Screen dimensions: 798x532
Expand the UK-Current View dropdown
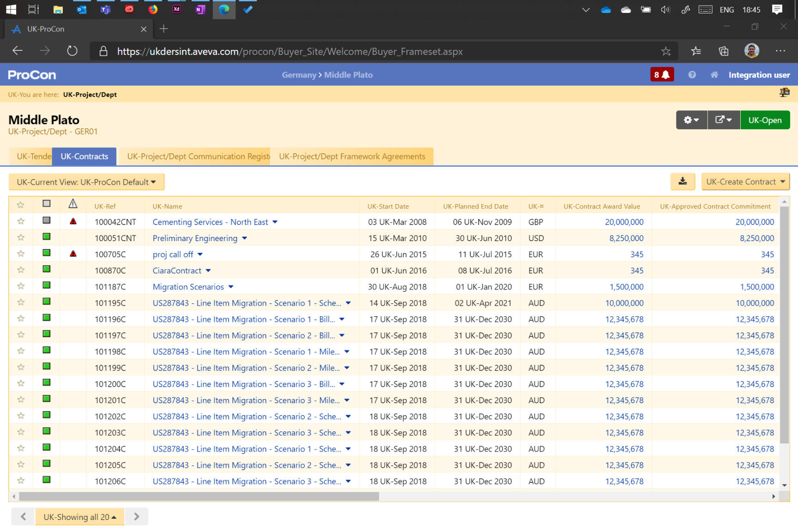pyautogui.click(x=86, y=182)
